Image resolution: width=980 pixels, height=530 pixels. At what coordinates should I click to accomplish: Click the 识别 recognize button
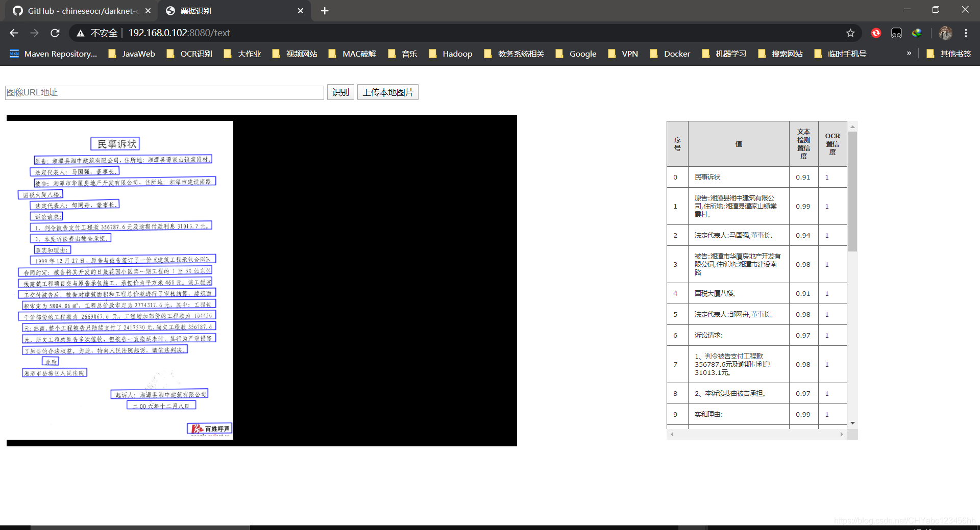340,92
